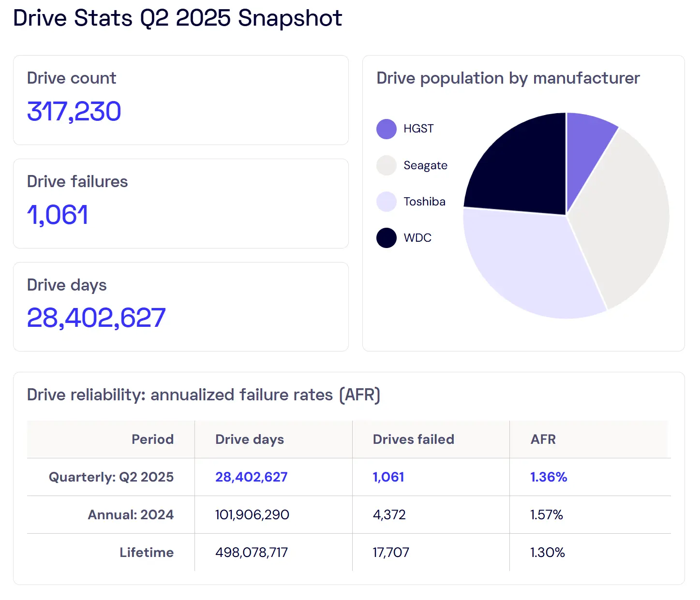Click the WDC legend color circle
This screenshot has height=600, width=700.
pyautogui.click(x=386, y=238)
